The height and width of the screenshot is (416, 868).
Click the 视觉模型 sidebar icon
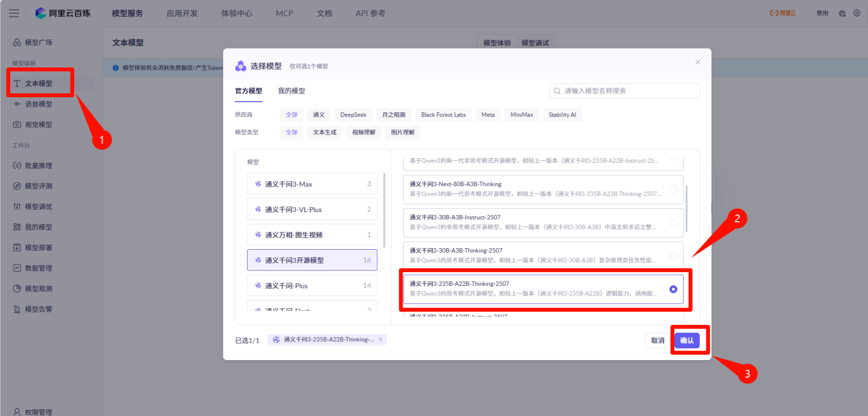click(x=17, y=124)
